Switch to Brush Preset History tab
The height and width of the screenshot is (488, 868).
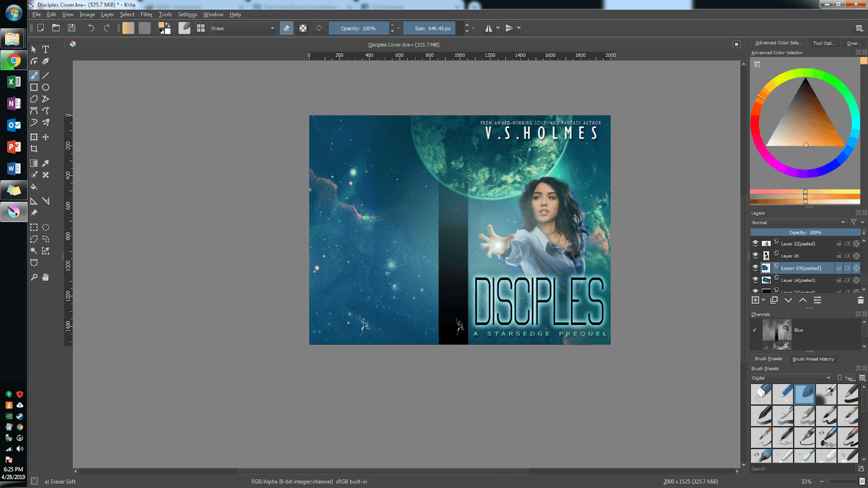click(813, 359)
